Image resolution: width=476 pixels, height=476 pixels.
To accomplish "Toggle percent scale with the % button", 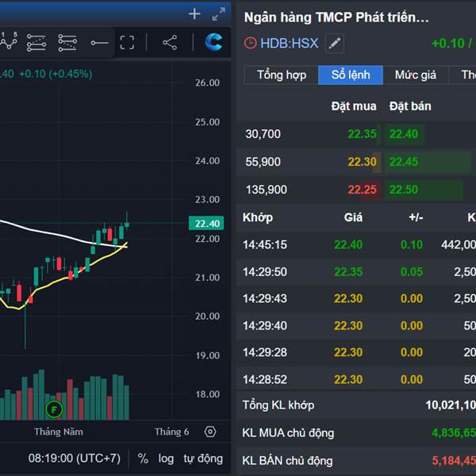I will (x=143, y=459).
